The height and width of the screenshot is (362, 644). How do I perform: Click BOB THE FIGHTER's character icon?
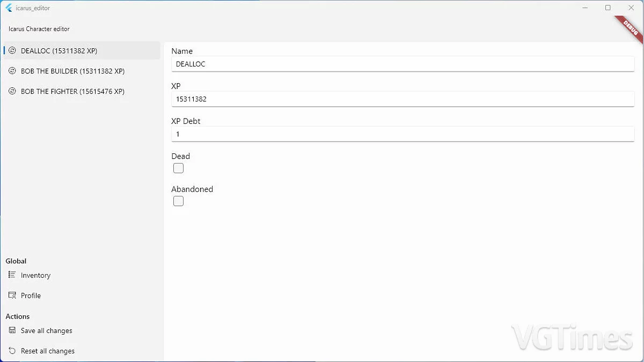point(12,91)
